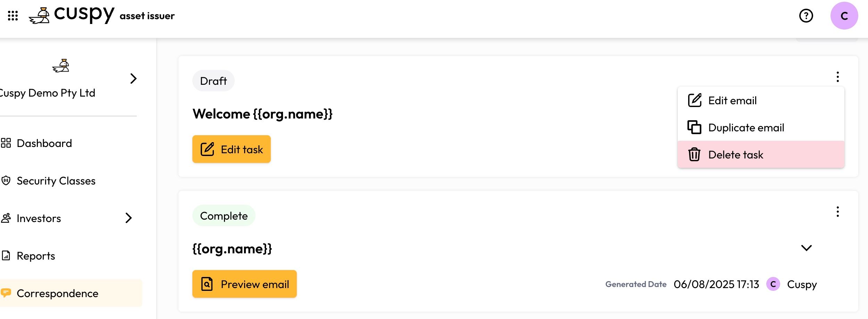The height and width of the screenshot is (319, 868).
Task: Expand the Cuspy Demo Pty Ltd organization switcher
Action: 133,79
